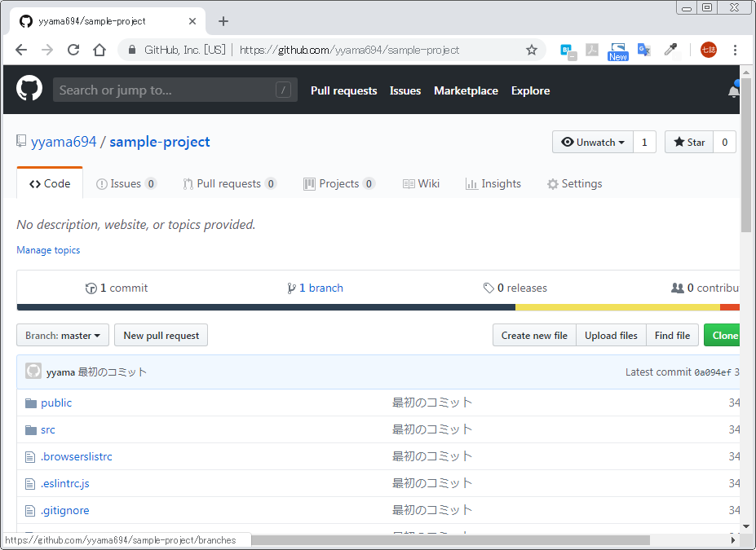Click the notifications bell icon
The height and width of the screenshot is (550, 756).
coord(734,90)
